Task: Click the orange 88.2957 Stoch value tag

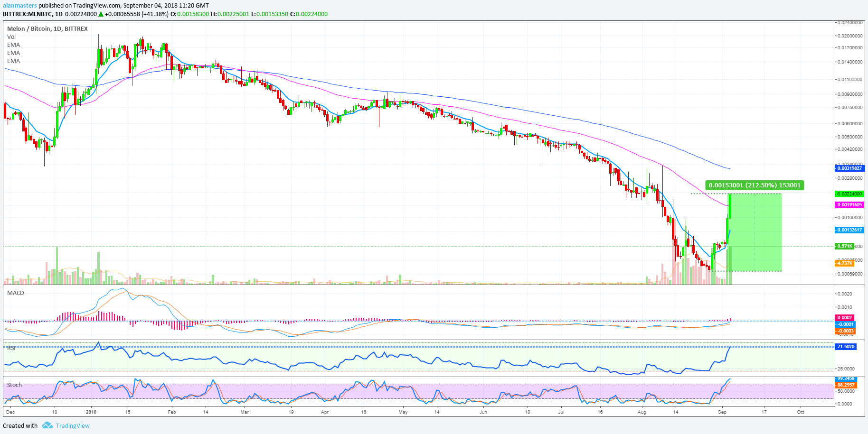Action: (846, 385)
